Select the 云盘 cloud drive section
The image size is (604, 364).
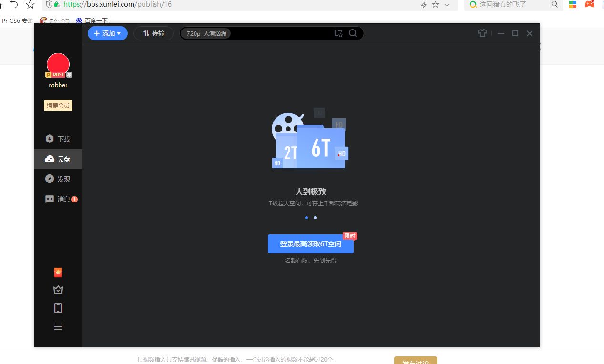point(58,159)
